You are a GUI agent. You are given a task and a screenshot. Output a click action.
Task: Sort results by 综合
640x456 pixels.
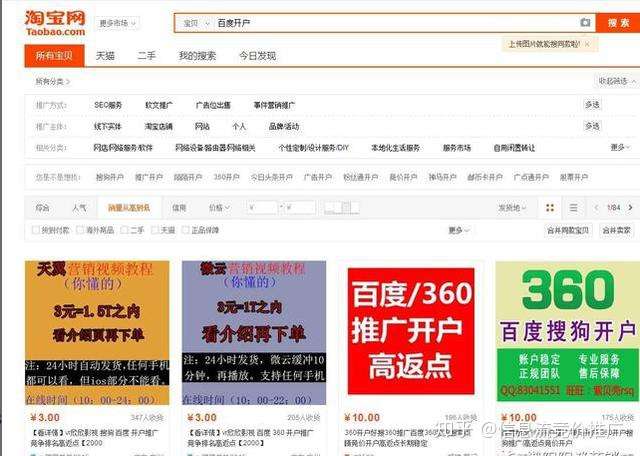pos(42,208)
